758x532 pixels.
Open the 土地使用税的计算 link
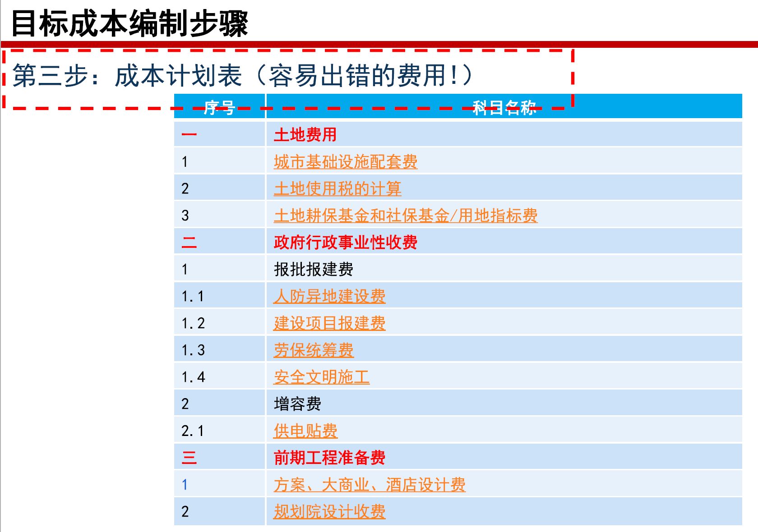click(x=337, y=188)
